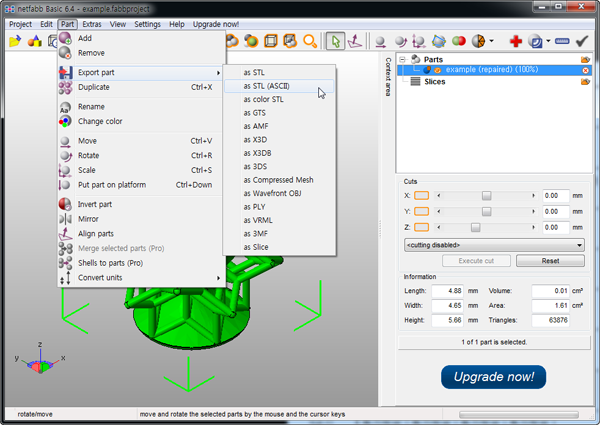Click the scale part toolbar icon
This screenshot has height=425, width=600.
coord(419,41)
